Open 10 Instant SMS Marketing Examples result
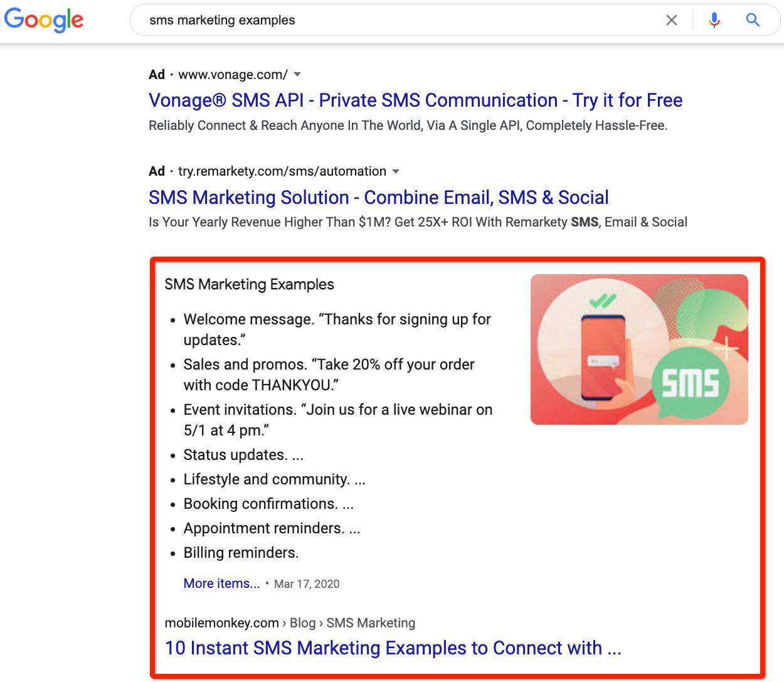Screen dimensions: 784x682 tap(393, 648)
